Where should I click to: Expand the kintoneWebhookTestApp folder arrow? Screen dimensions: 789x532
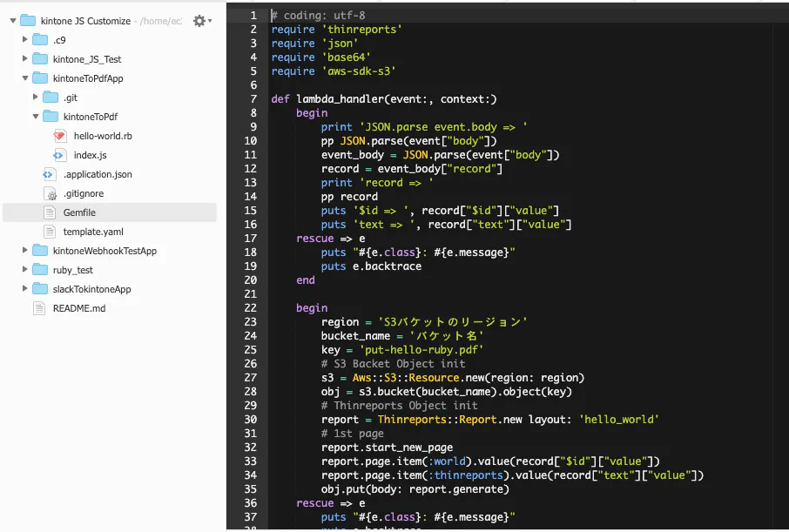(24, 250)
